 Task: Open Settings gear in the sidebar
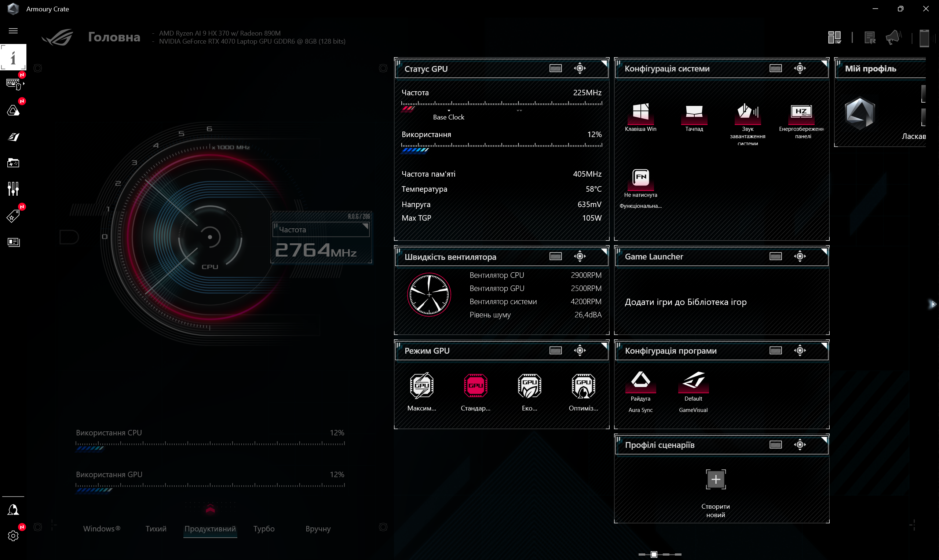pos(13,535)
